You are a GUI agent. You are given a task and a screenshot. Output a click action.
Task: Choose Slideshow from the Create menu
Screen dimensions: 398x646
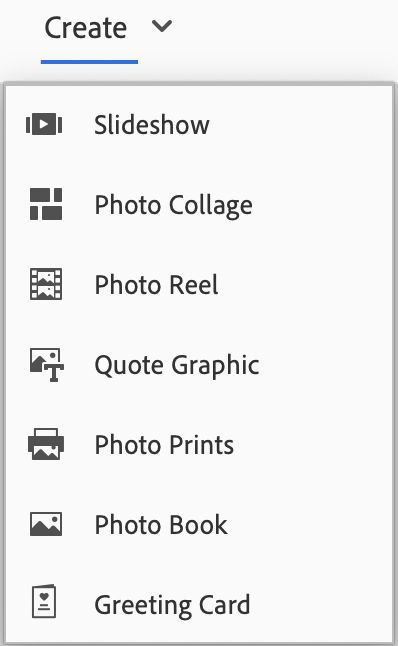click(x=199, y=124)
